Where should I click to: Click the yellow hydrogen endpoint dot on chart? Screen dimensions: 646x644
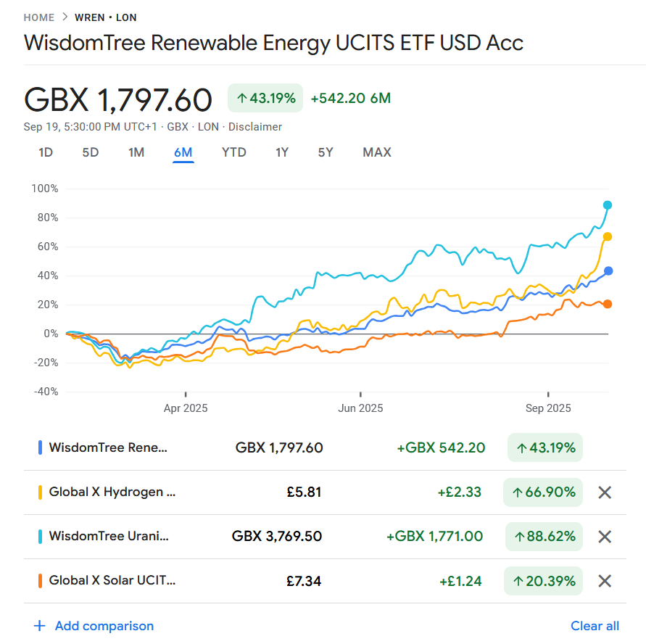608,236
